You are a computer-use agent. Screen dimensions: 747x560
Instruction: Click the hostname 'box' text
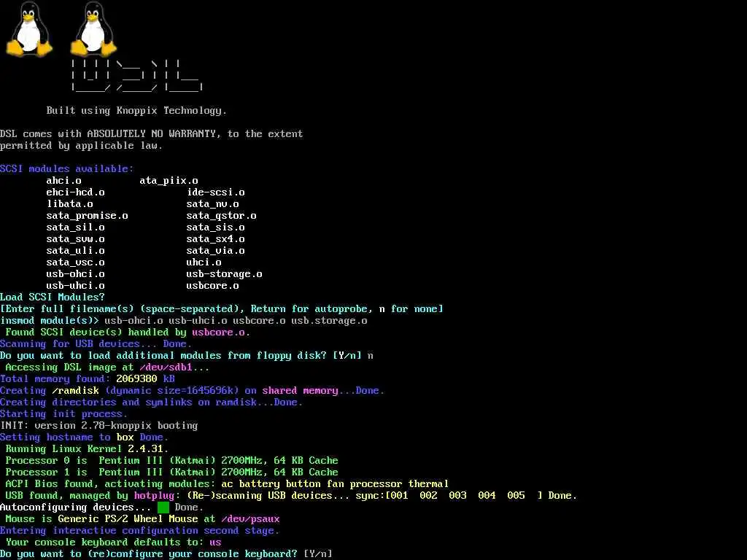pos(125,437)
